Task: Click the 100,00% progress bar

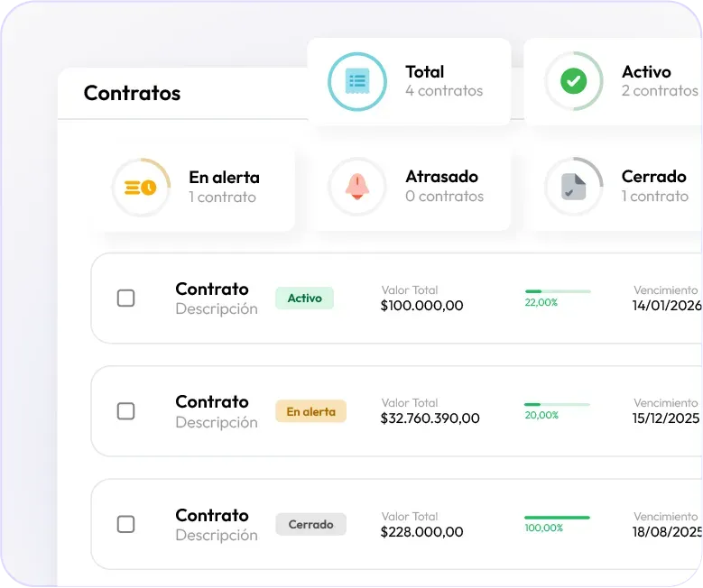Action: point(558,518)
